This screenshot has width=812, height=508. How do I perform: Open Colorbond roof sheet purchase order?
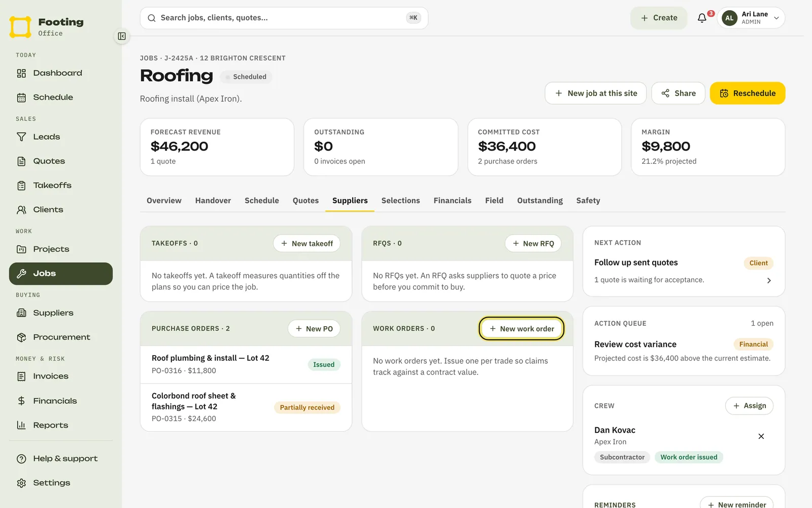(246, 407)
